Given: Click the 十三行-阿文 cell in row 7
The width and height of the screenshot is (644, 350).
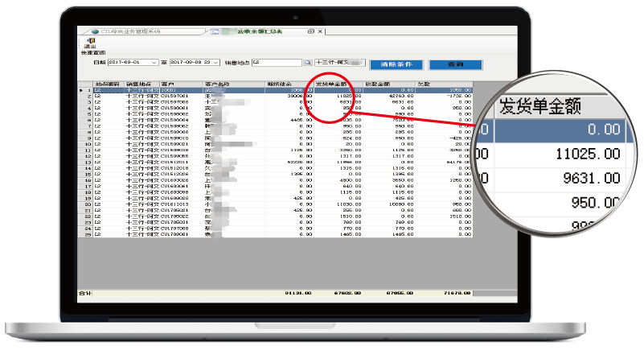Looking at the screenshot, I should tap(142, 126).
